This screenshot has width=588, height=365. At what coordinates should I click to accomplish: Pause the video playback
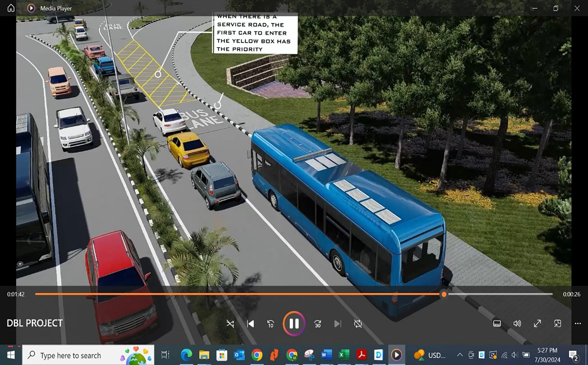click(x=294, y=324)
